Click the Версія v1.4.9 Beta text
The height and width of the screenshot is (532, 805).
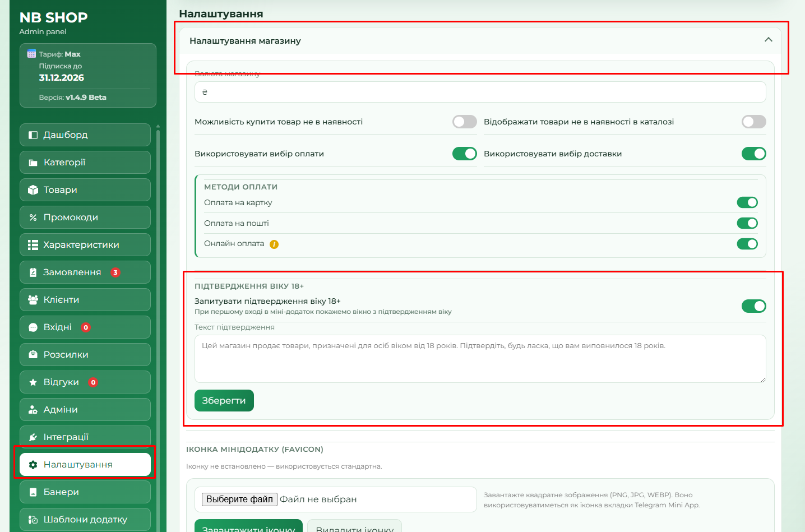coord(73,97)
